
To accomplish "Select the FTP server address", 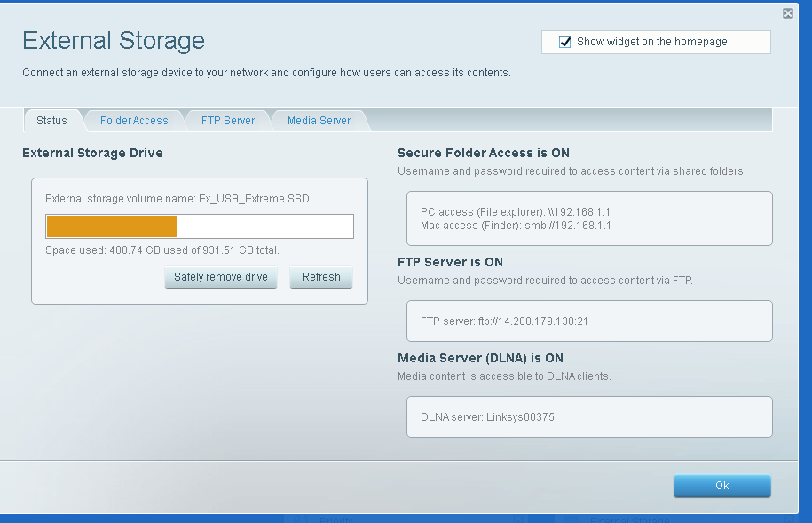I will tap(507, 321).
